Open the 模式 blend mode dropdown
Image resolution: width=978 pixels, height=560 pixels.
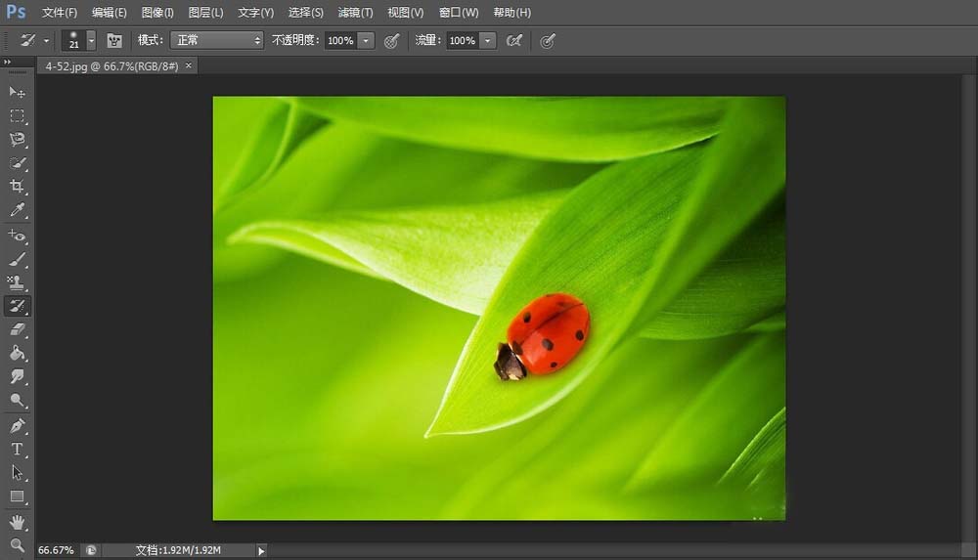pos(216,40)
